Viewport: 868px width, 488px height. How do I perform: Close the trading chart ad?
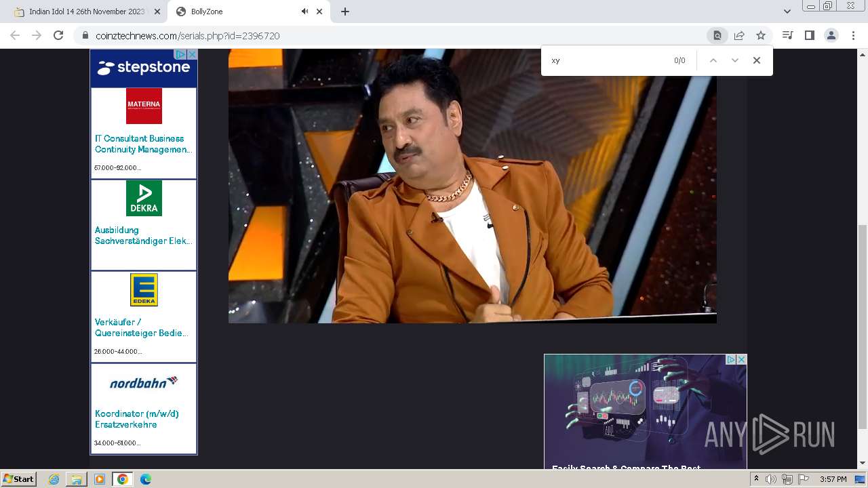point(741,360)
